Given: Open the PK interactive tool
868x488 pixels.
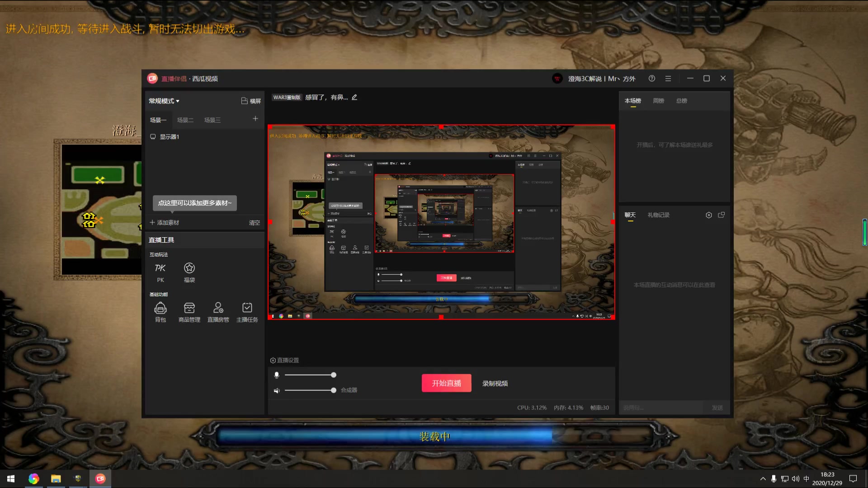Looking at the screenshot, I should 160,273.
